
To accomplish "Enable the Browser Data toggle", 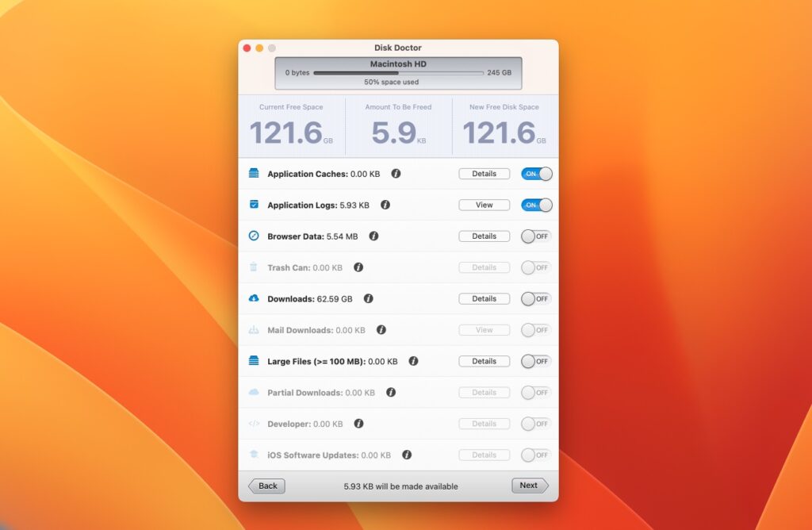I will click(x=535, y=236).
